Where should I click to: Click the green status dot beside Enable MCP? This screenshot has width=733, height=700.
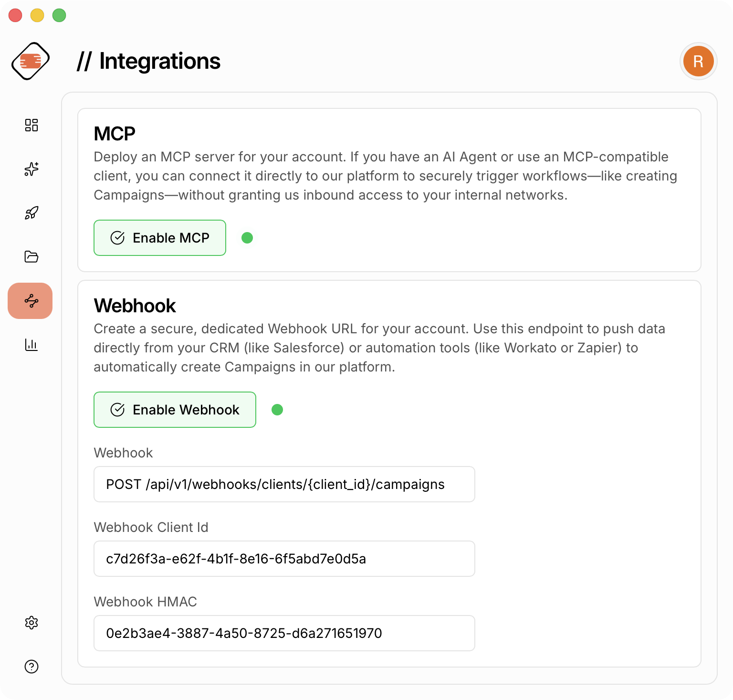coord(247,238)
